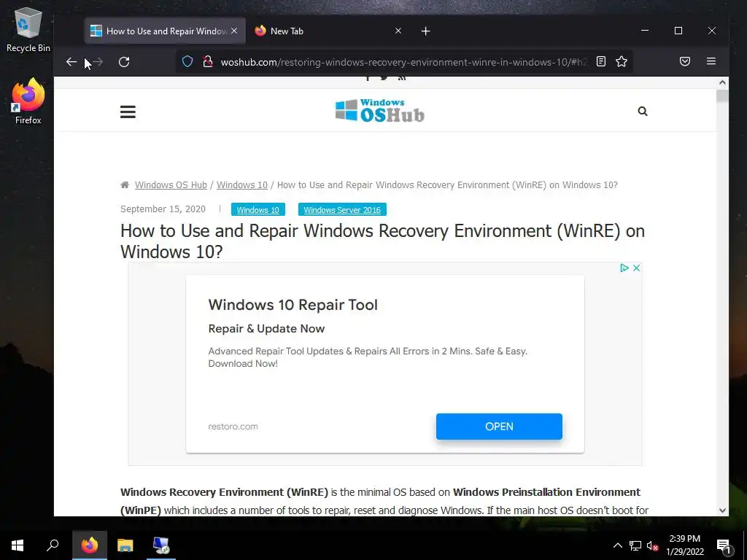Click the Windows 10 category tag
This screenshot has height=560, width=747.
coord(258,209)
